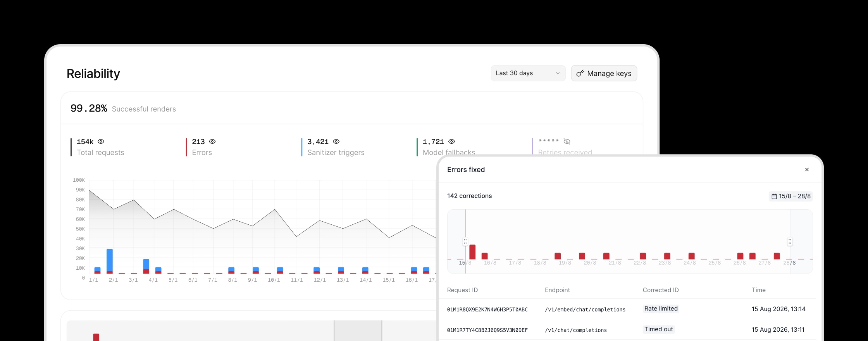This screenshot has width=868, height=341.
Task: Click the Endpoint column header
Action: coord(557,290)
